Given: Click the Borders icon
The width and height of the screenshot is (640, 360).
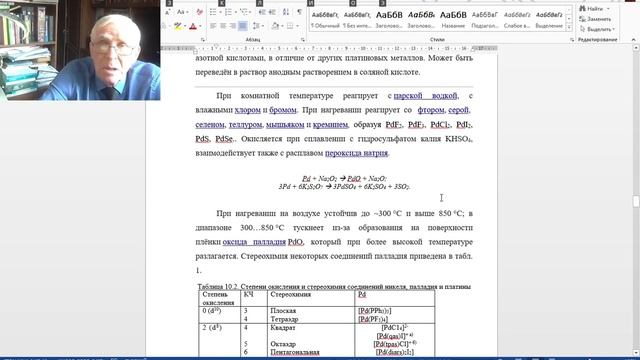Looking at the screenshot, I should [x=290, y=26].
